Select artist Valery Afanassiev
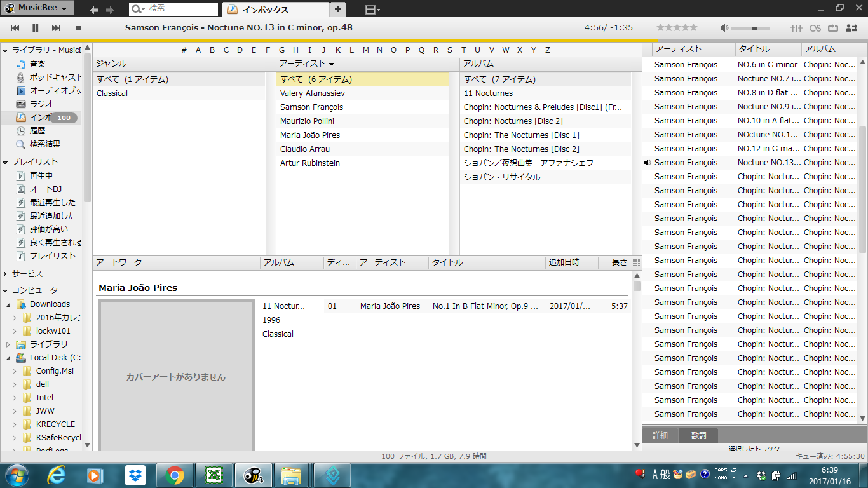This screenshot has height=488, width=868. pyautogui.click(x=362, y=93)
